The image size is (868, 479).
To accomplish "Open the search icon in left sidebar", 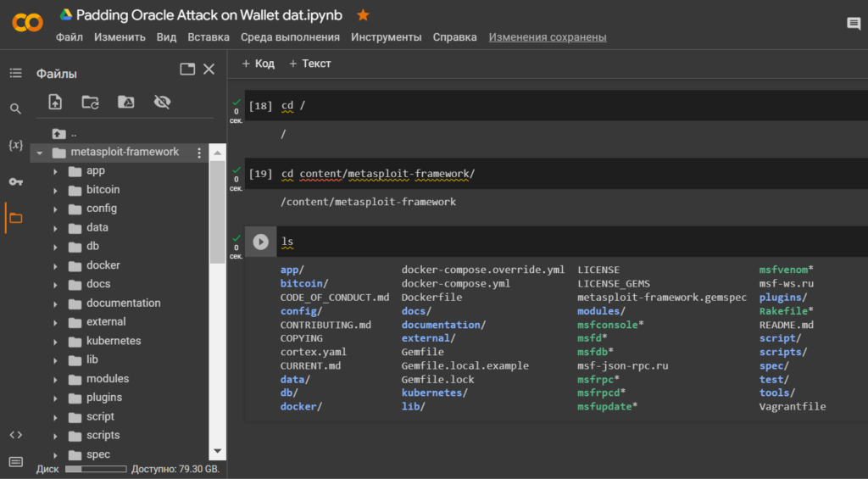I will (15, 109).
